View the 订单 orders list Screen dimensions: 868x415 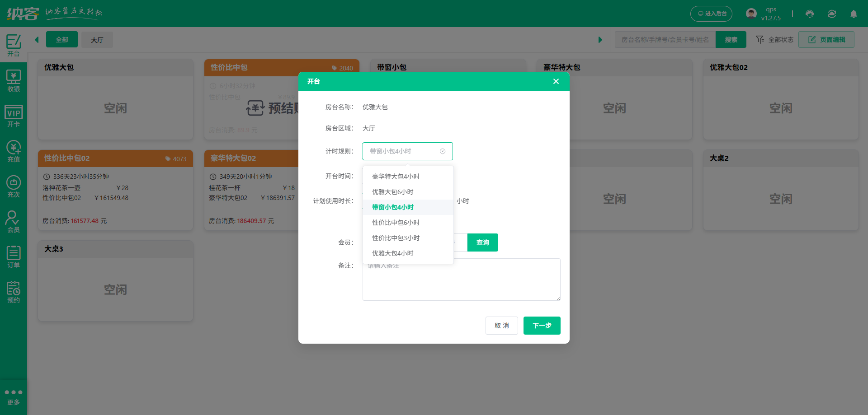tap(14, 256)
